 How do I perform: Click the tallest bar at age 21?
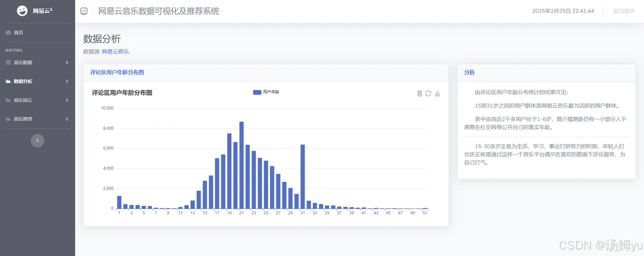(241, 165)
